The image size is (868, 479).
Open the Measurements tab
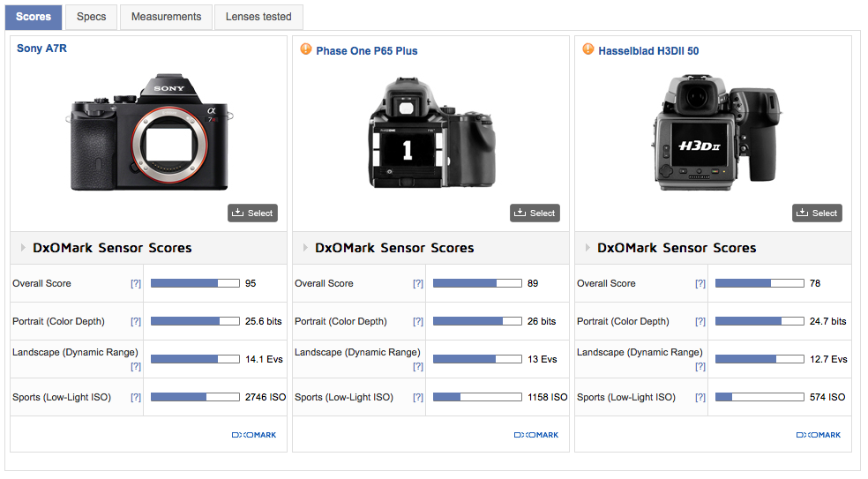click(x=166, y=17)
